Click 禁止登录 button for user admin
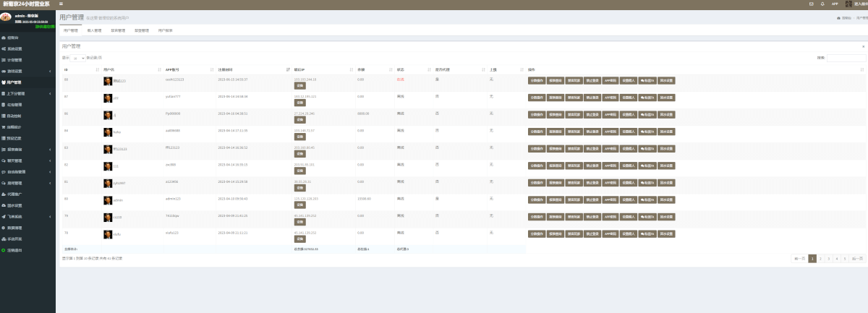The width and height of the screenshot is (868, 313). tap(592, 200)
